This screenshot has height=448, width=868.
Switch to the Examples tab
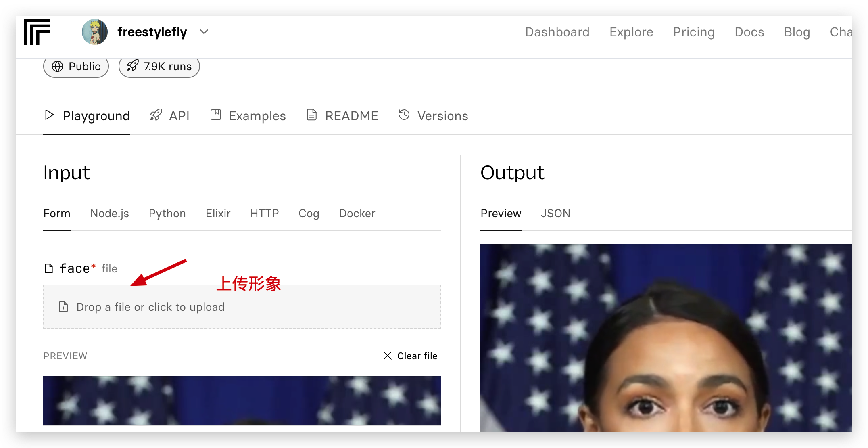pos(248,116)
